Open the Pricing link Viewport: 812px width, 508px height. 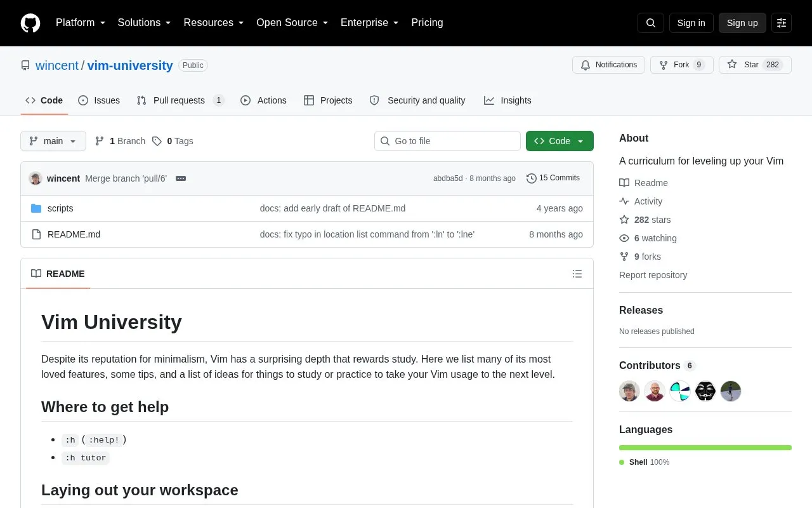[x=427, y=23]
